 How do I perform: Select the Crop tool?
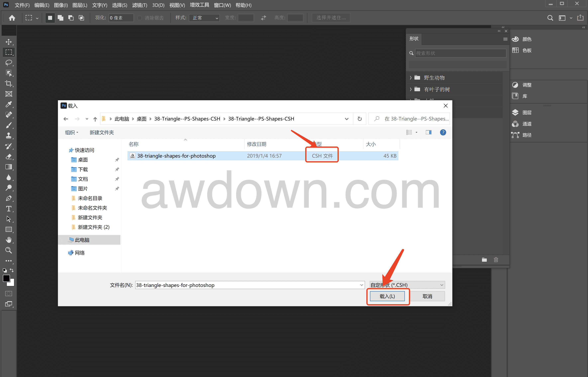(9, 83)
